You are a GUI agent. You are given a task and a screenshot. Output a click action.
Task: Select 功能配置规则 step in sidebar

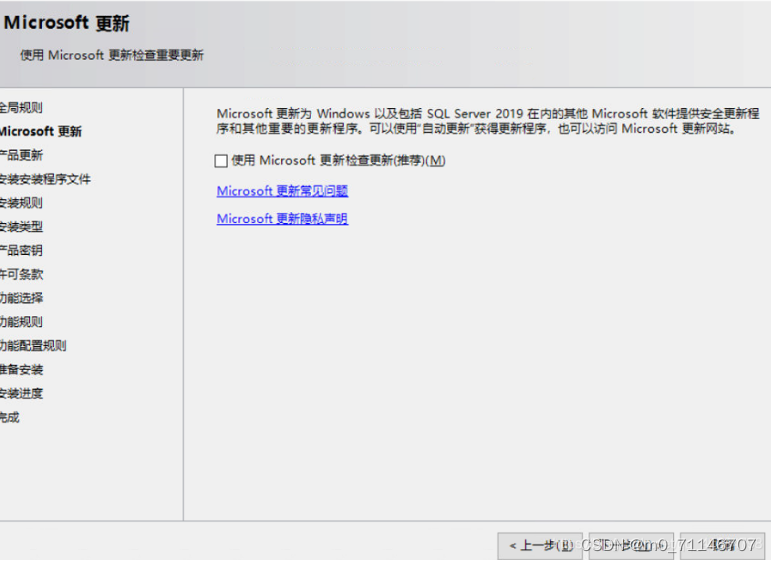(33, 345)
